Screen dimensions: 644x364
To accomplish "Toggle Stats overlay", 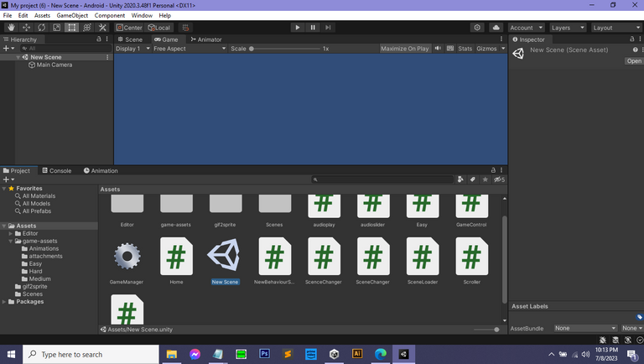I will coord(465,49).
